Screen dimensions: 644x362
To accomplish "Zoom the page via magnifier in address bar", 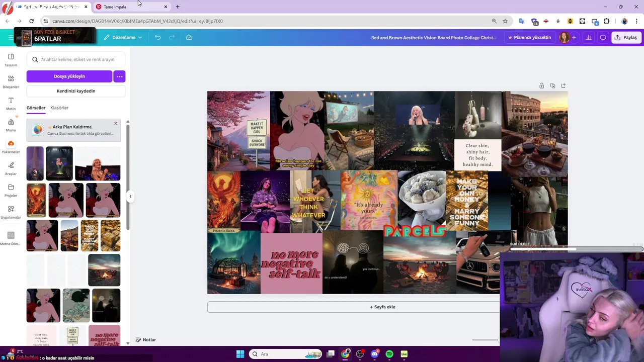I will (494, 21).
